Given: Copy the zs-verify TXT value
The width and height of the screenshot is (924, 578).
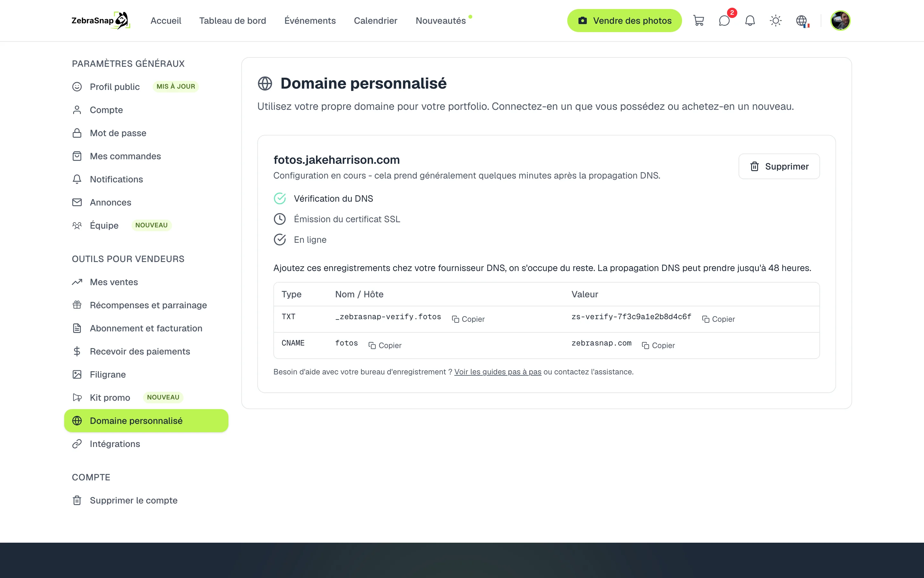Looking at the screenshot, I should point(718,319).
